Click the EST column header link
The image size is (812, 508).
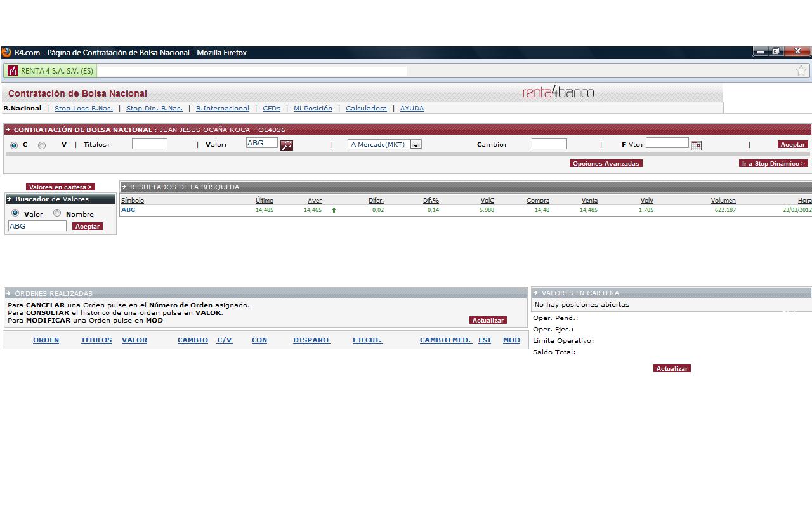[485, 340]
